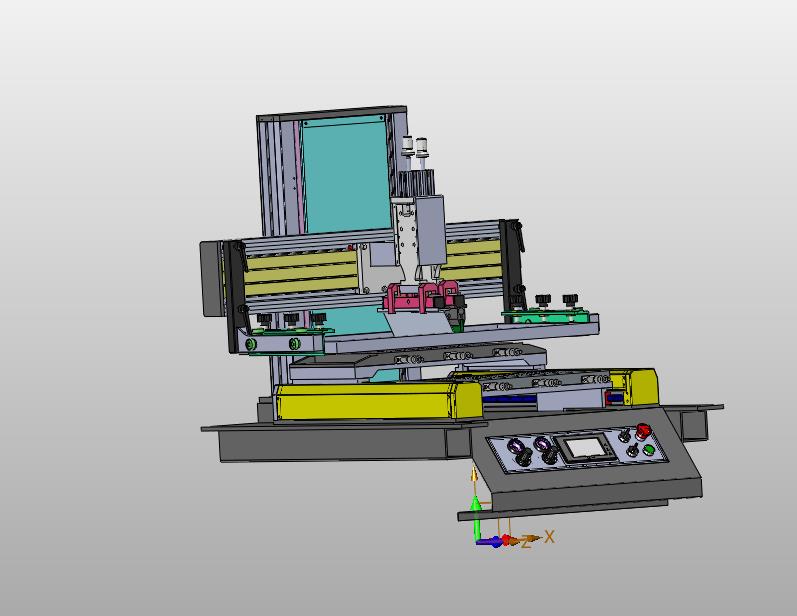
Task: Click the X axis label on the triad
Action: click(549, 536)
